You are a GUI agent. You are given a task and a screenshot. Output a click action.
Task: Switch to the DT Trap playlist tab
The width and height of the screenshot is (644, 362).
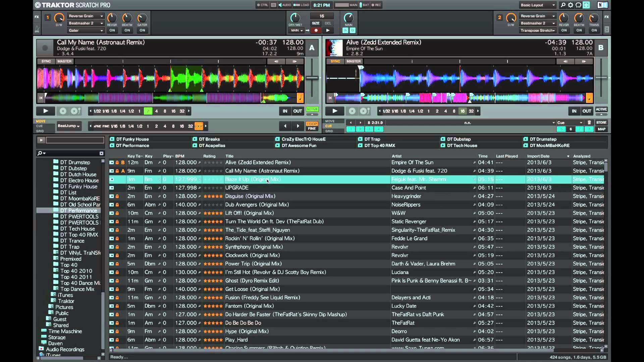pyautogui.click(x=372, y=139)
